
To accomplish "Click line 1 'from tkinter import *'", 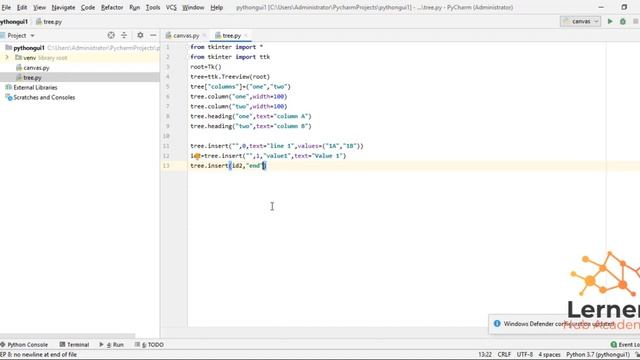I will [227, 47].
